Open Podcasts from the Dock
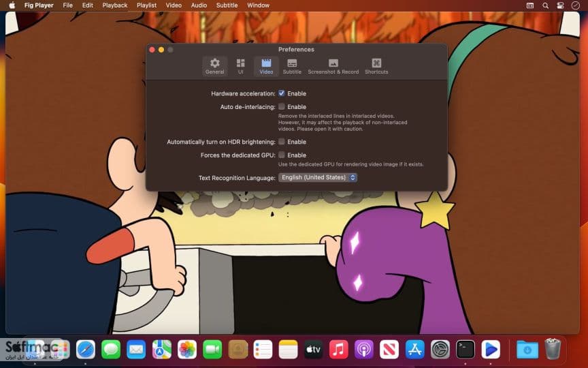 [363, 350]
